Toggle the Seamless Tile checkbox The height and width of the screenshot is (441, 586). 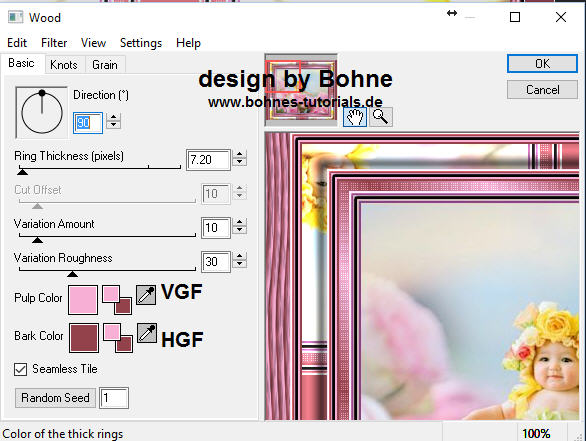[21, 369]
